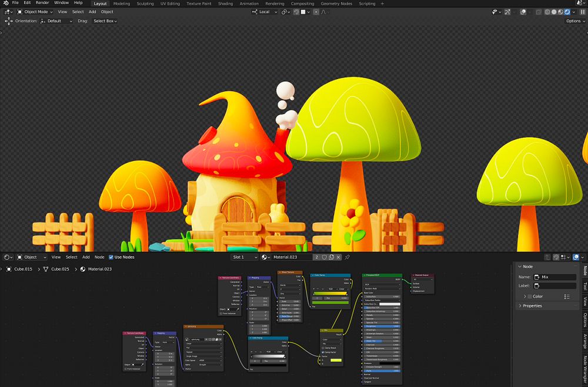Screen dimensions: 588x387
Task: Switch to the Shading workspace tab
Action: coord(225,4)
